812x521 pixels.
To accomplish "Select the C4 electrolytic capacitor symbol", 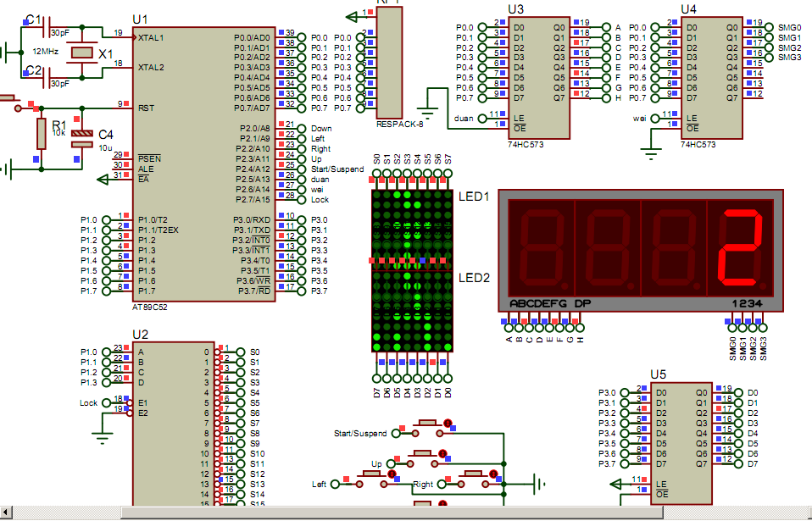I will [x=82, y=138].
